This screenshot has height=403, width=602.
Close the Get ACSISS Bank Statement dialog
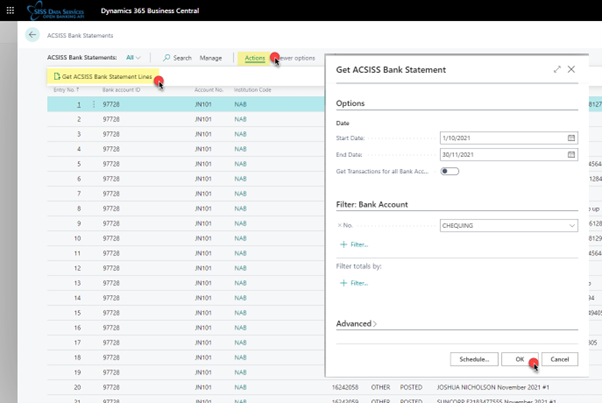(x=571, y=69)
